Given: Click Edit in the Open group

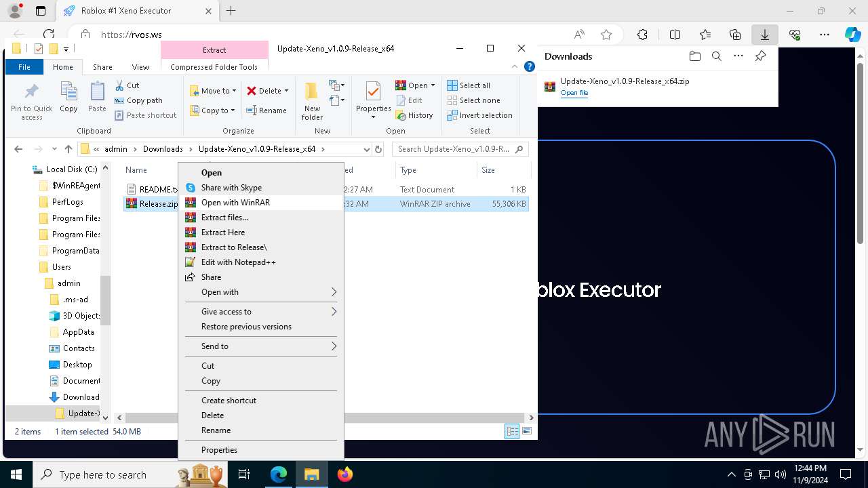Looking at the screenshot, I should (x=409, y=100).
